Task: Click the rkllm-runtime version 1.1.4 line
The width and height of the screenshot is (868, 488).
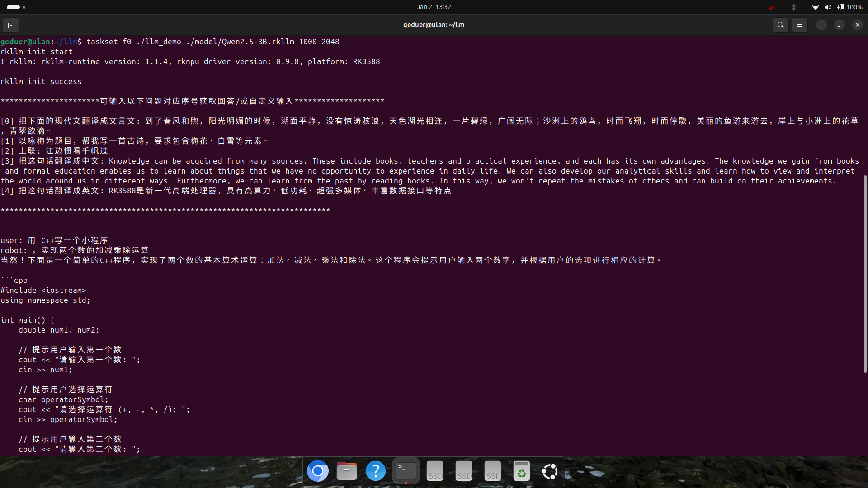Action: coord(190,61)
